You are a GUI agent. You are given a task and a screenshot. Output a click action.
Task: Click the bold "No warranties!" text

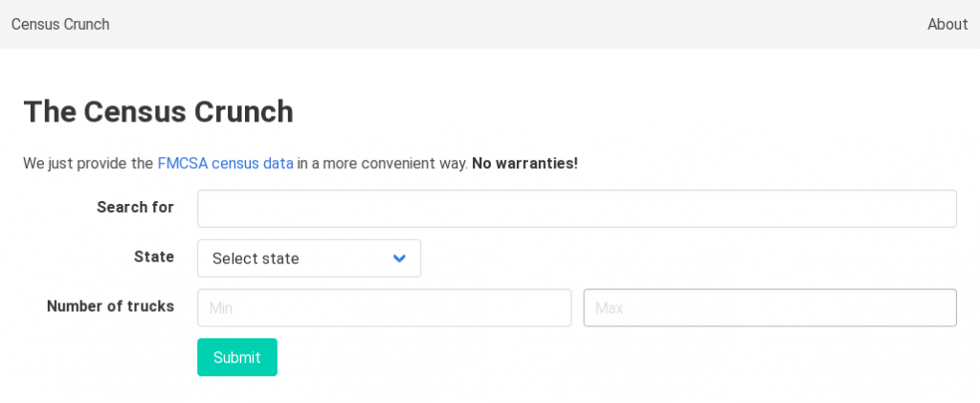524,163
